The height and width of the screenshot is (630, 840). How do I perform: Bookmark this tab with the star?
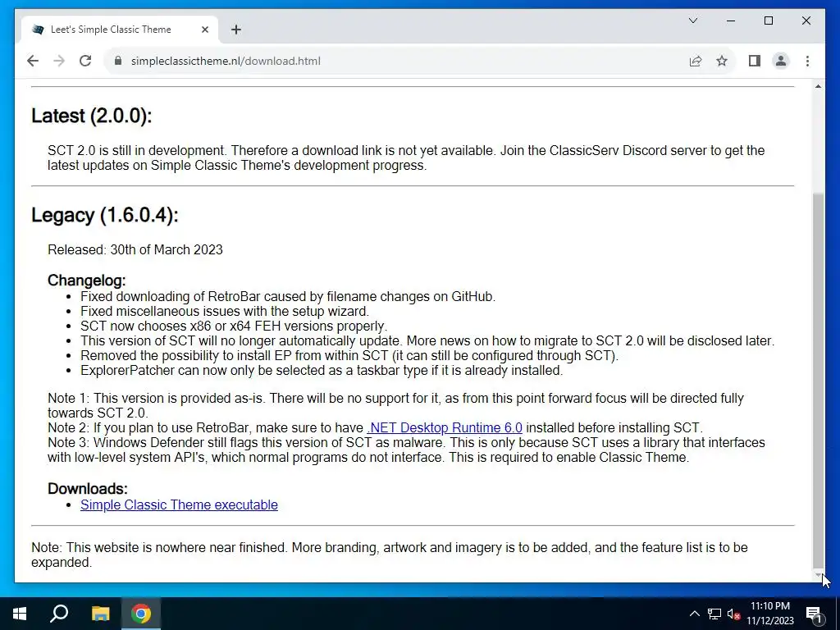click(722, 61)
